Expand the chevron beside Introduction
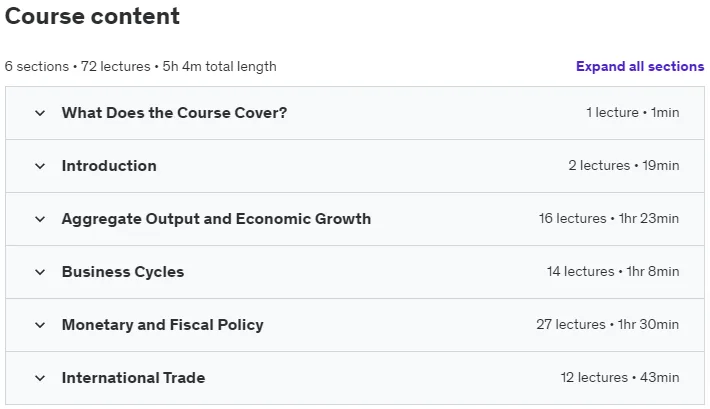The image size is (710, 409). 40,166
